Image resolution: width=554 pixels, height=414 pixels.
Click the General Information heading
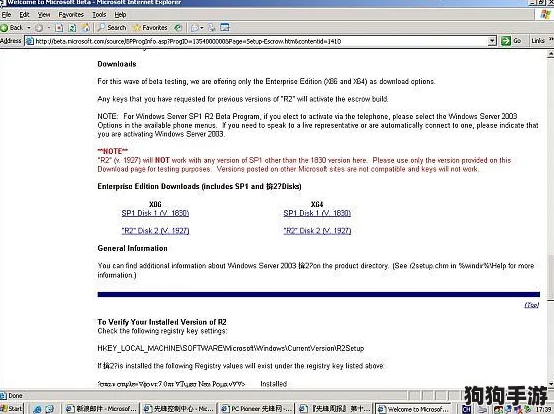click(132, 248)
